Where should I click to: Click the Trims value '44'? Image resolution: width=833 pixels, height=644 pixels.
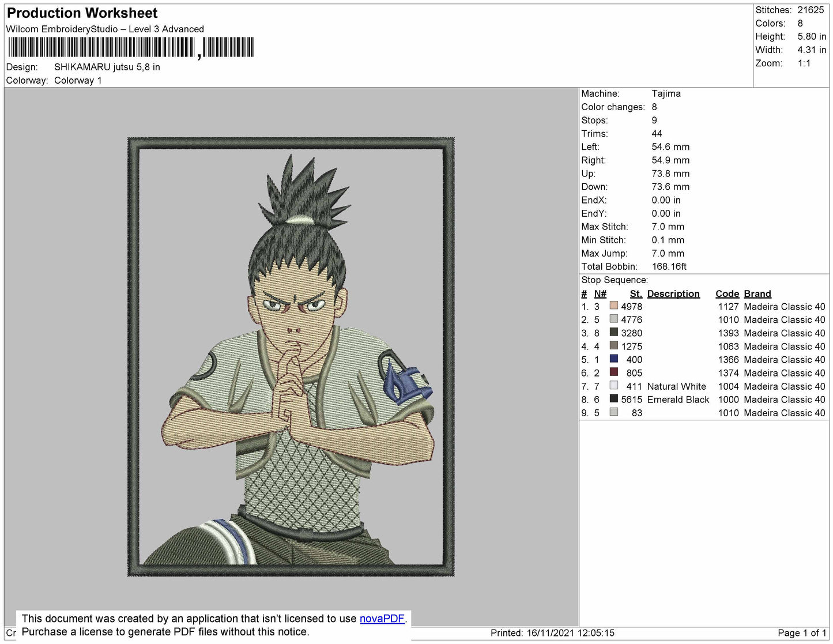[x=657, y=133]
